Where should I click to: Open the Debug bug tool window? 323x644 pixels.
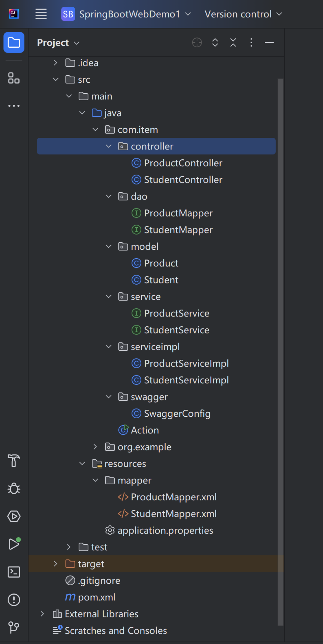[x=14, y=488]
